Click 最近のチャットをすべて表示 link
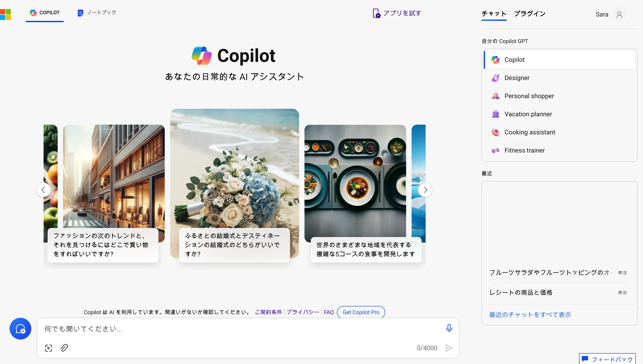Image resolution: width=643 pixels, height=364 pixels. click(x=530, y=315)
